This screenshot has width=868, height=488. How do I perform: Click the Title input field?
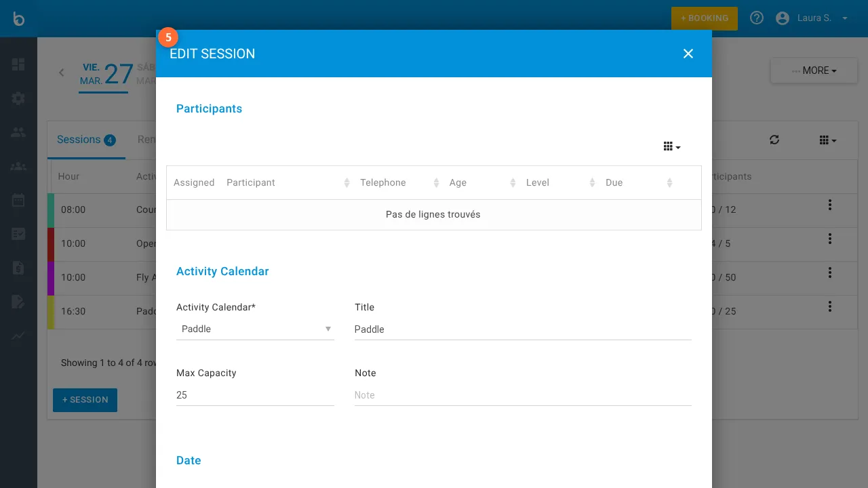coord(522,329)
